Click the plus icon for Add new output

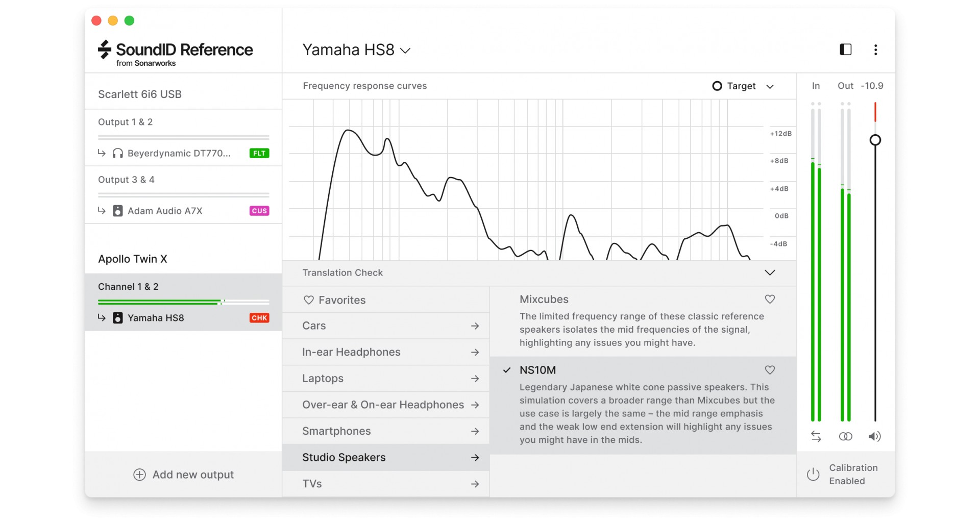click(x=139, y=475)
